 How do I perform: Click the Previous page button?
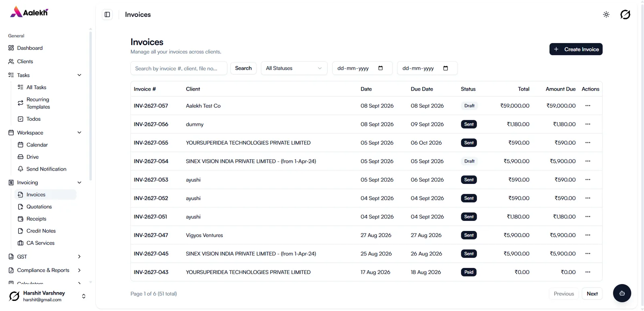pyautogui.click(x=563, y=294)
